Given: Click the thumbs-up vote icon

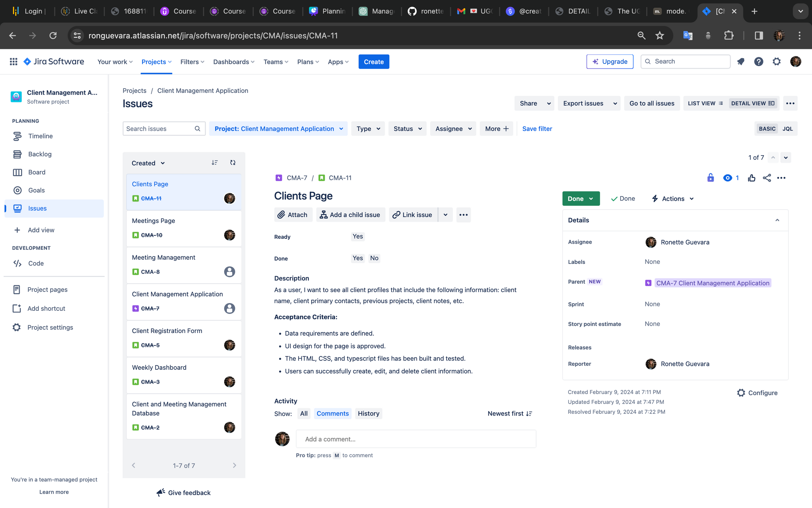Looking at the screenshot, I should click(x=751, y=178).
